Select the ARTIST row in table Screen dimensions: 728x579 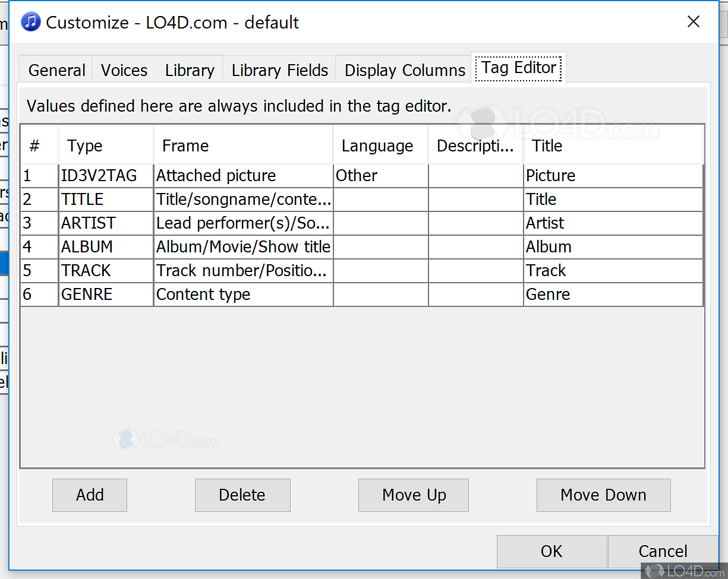(89, 223)
